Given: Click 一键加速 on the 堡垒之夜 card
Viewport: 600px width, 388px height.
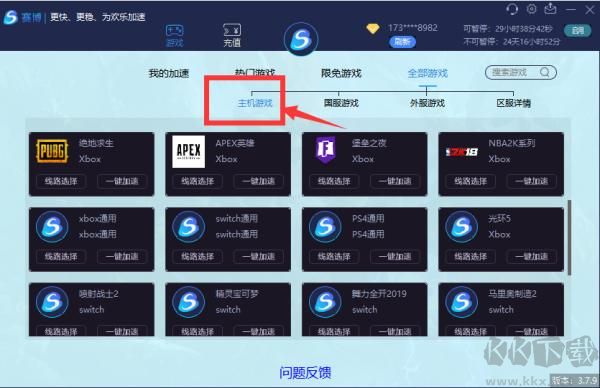Looking at the screenshot, I should [395, 181].
